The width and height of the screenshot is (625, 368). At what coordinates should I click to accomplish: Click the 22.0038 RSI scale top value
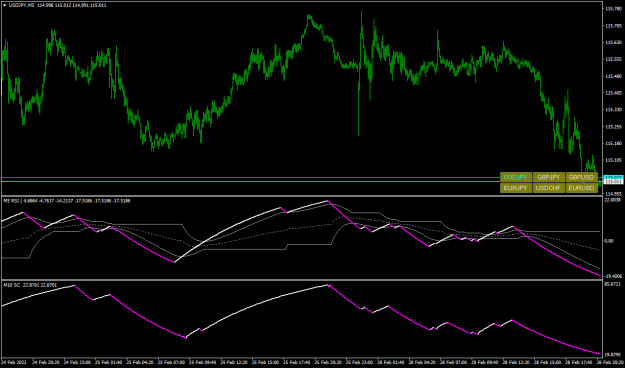[x=613, y=200]
